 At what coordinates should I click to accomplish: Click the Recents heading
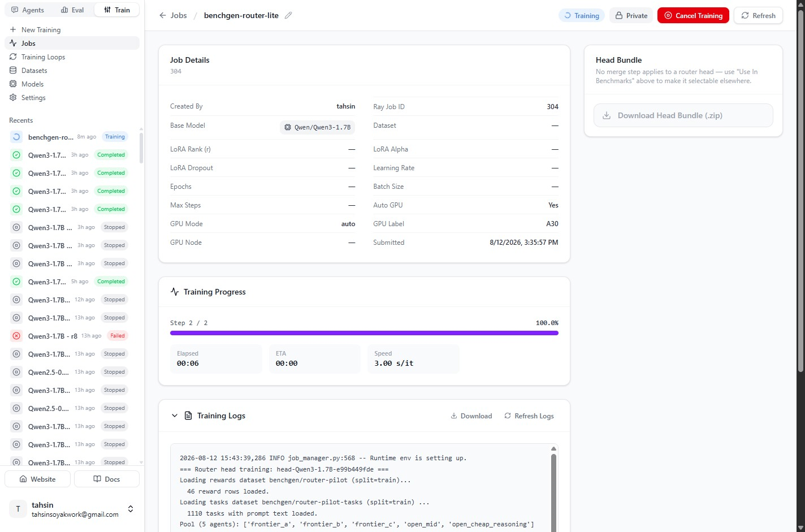tap(21, 120)
